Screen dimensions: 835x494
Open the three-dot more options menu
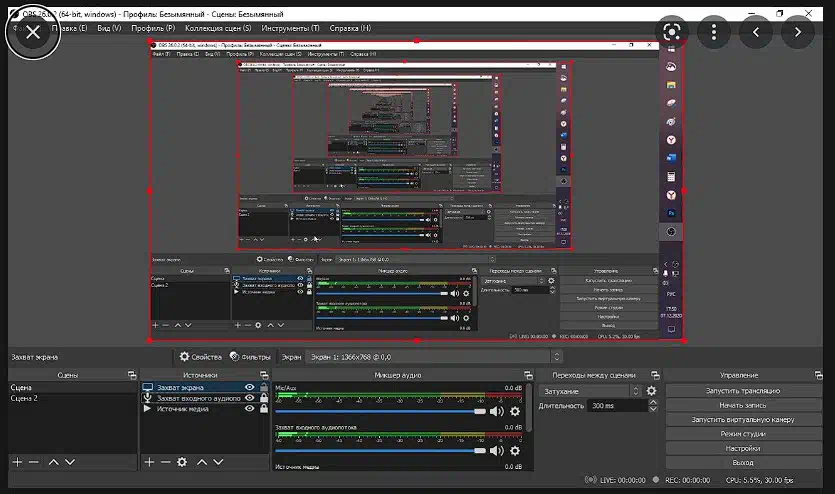coord(714,32)
